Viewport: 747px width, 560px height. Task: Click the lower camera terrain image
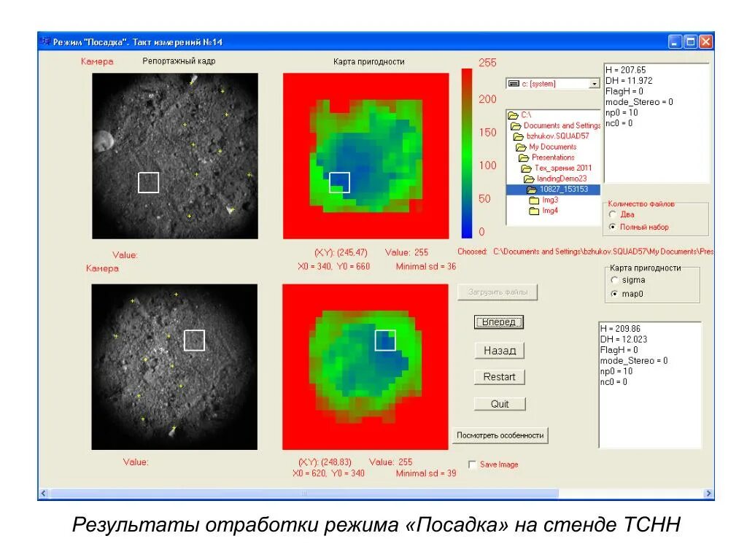174,367
